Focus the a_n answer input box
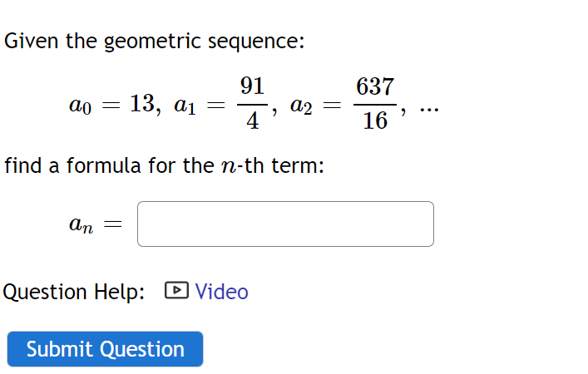The width and height of the screenshot is (588, 374). (285, 224)
